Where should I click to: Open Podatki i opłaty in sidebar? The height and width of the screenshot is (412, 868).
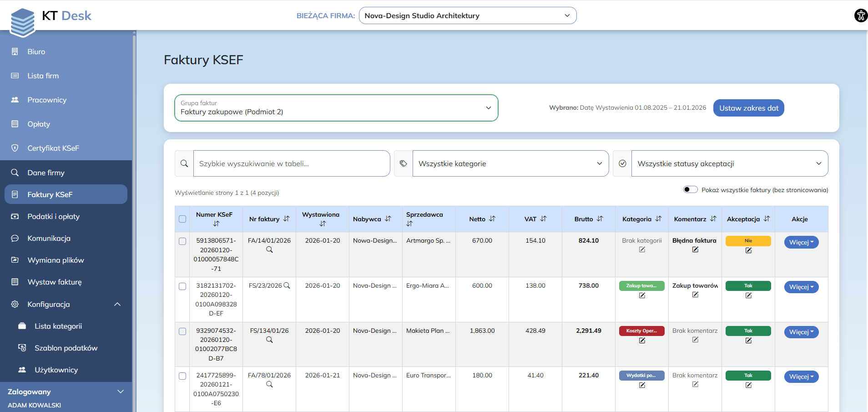pyautogui.click(x=53, y=217)
